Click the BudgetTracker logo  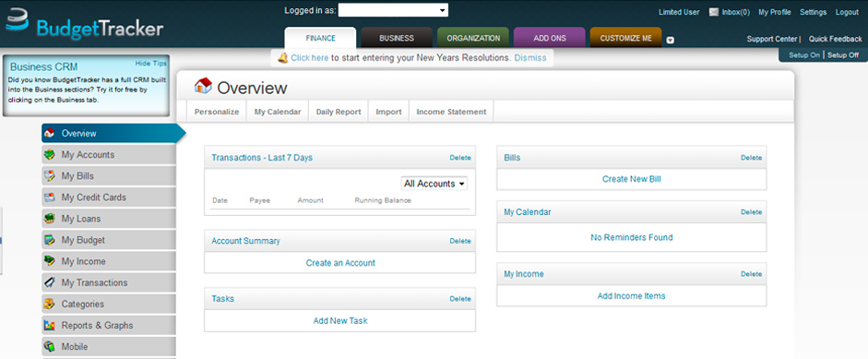pyautogui.click(x=84, y=24)
